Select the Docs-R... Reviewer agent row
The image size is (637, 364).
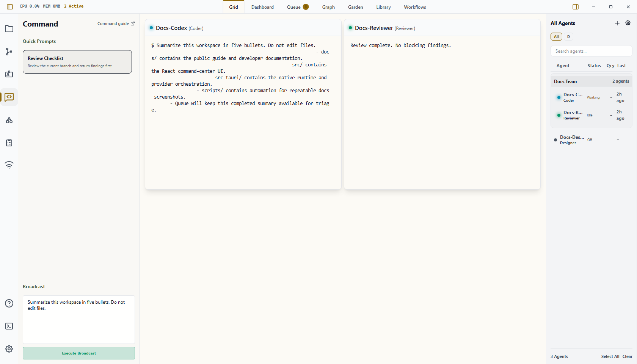point(591,115)
